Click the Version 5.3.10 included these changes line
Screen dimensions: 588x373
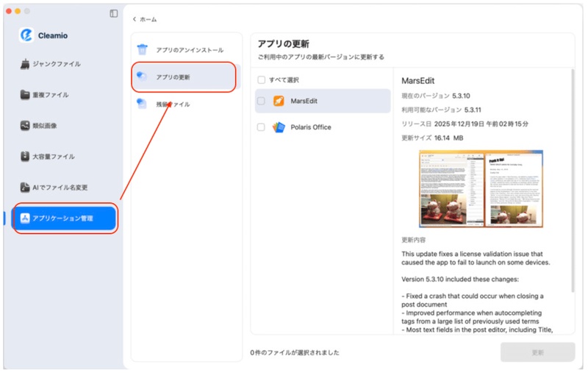[x=460, y=279]
